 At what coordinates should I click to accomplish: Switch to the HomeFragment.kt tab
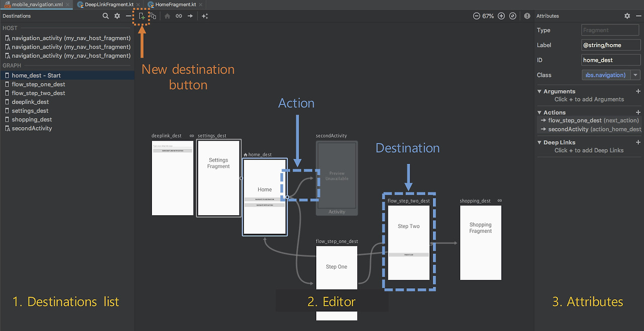point(174,4)
